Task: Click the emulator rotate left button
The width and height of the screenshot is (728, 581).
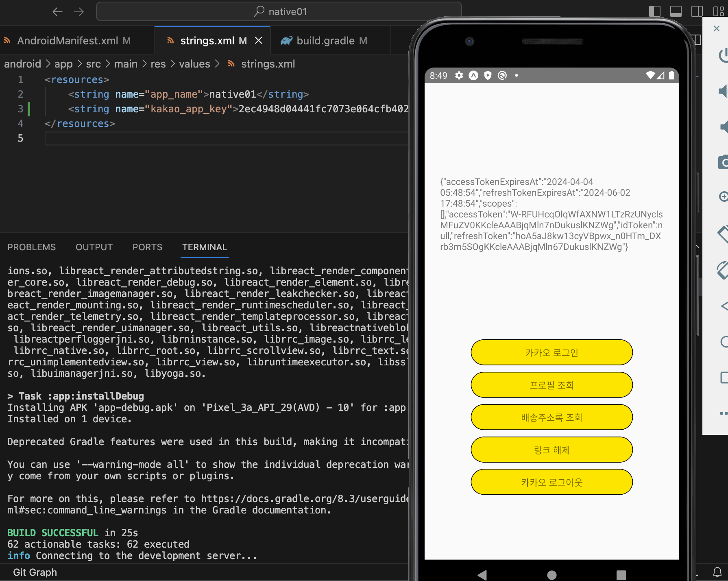Action: (x=723, y=234)
